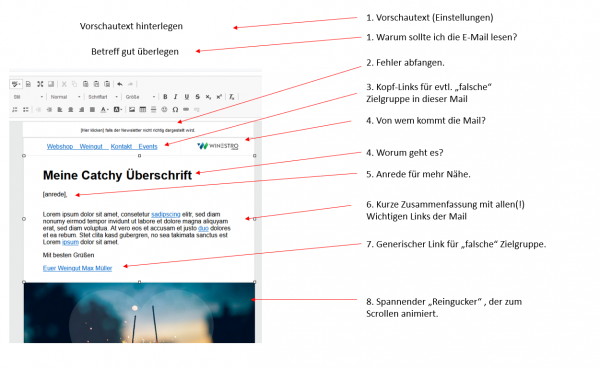Click the unlink icon
This screenshot has height=368, width=600.
point(197,109)
